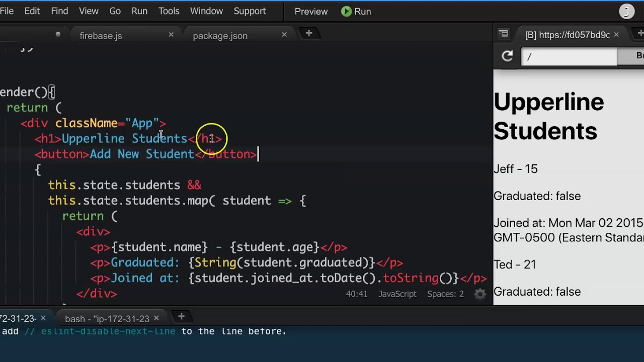Close the package.json tab
The image size is (644, 362).
click(x=284, y=35)
